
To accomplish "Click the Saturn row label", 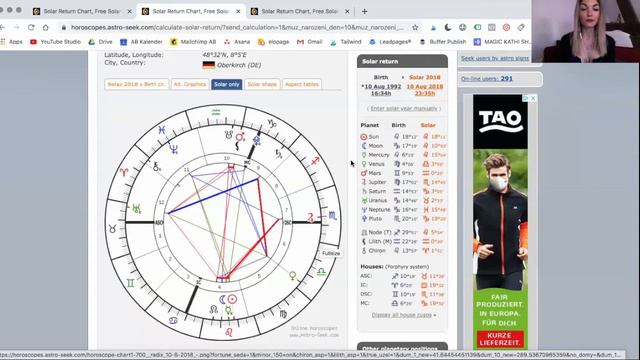I will click(x=377, y=191).
